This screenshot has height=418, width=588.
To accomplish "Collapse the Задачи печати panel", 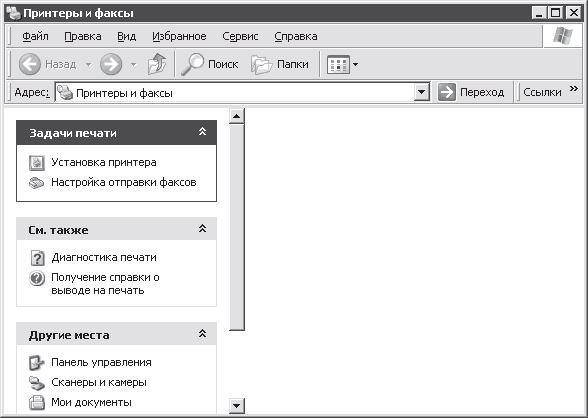I will [202, 132].
